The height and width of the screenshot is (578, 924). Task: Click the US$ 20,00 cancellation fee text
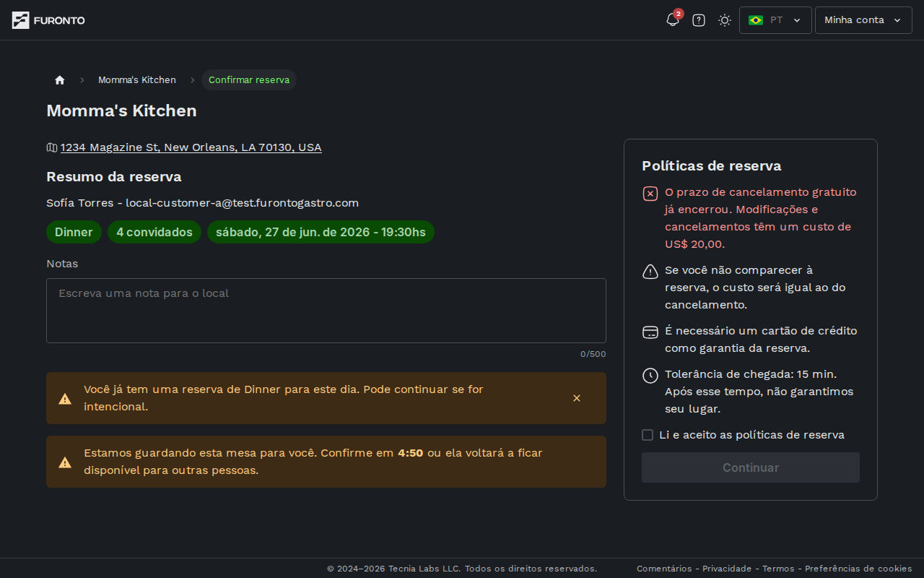[694, 244]
